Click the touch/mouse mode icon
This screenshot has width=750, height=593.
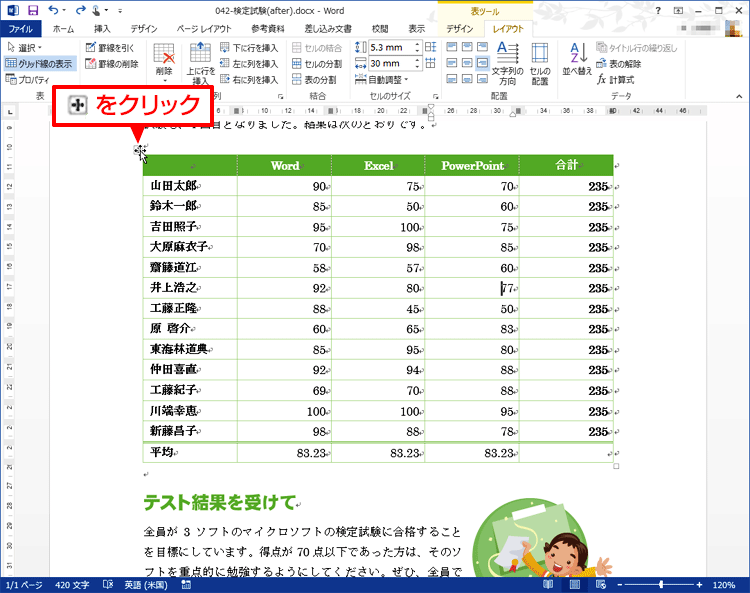(x=97, y=10)
